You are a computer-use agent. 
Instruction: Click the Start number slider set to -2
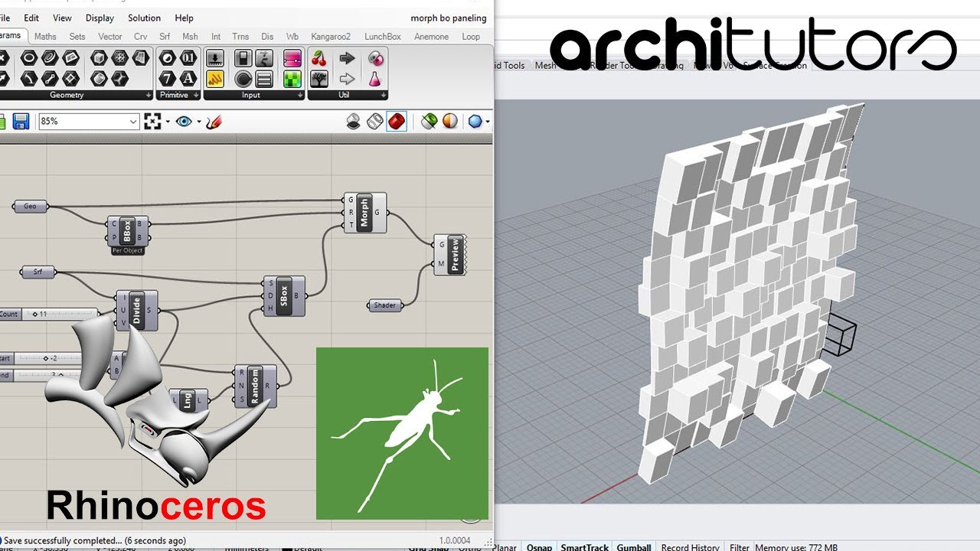click(41, 358)
